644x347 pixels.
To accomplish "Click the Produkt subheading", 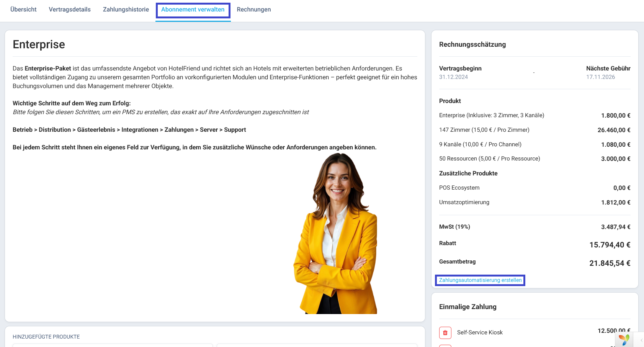I will 450,101.
